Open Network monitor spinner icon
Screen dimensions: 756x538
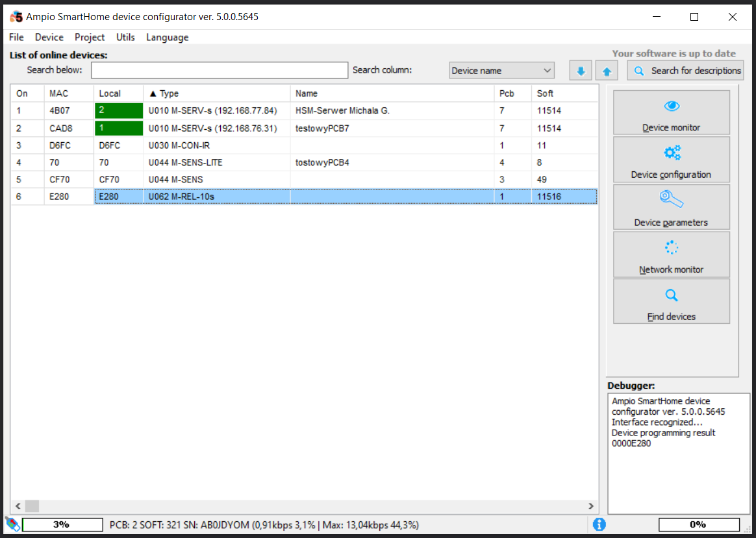[672, 247]
